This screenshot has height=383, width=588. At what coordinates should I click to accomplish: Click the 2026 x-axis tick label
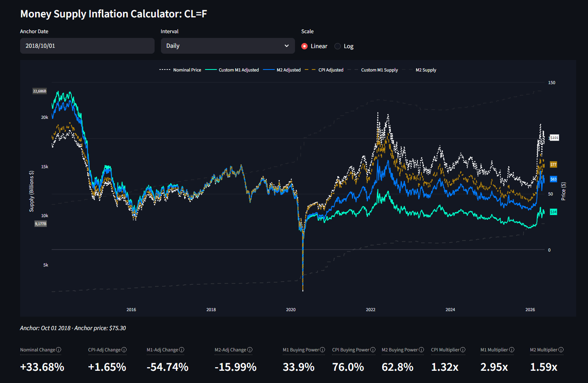click(x=530, y=310)
